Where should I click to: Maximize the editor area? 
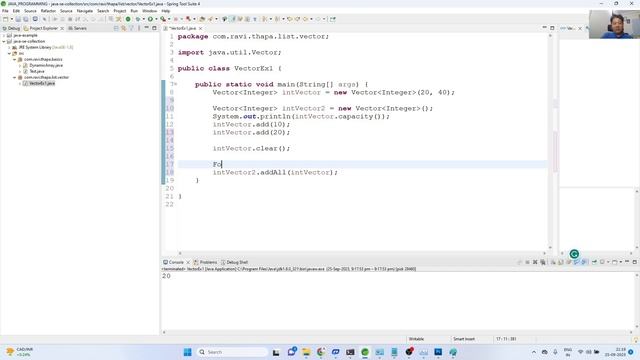[552, 28]
